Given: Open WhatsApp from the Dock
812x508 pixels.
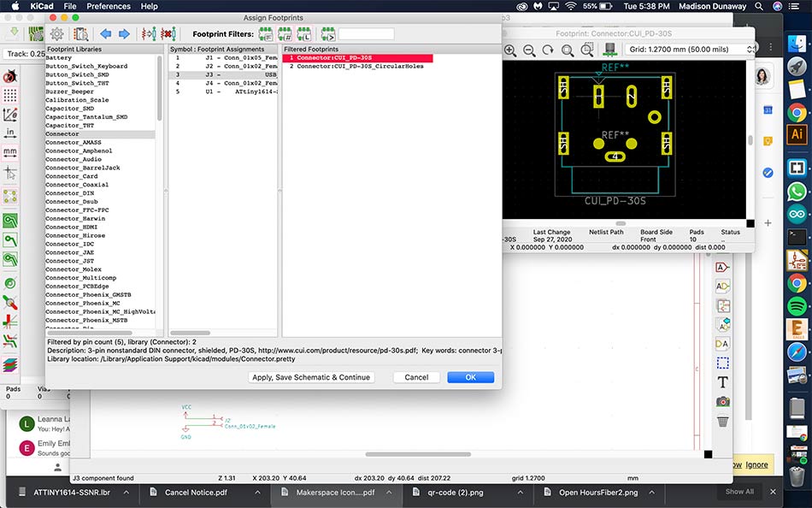Looking at the screenshot, I should (x=797, y=192).
